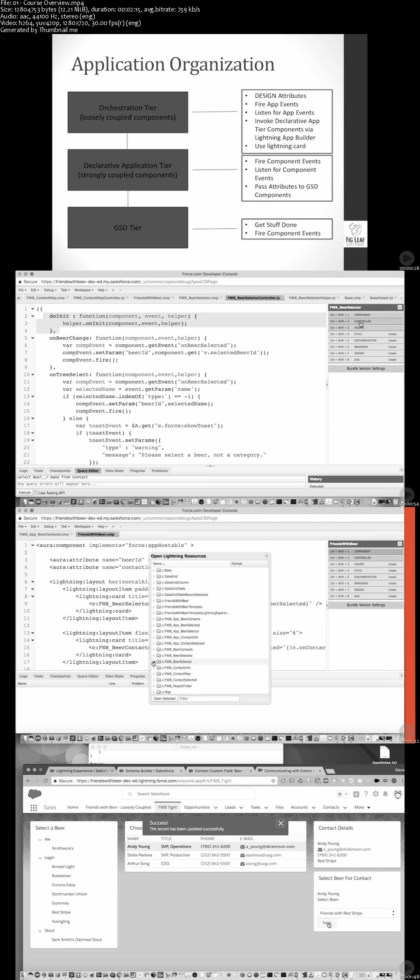Viewport: 420px width, 980px height.
Task: Close the Open Lightning Resources dialog
Action: click(267, 556)
